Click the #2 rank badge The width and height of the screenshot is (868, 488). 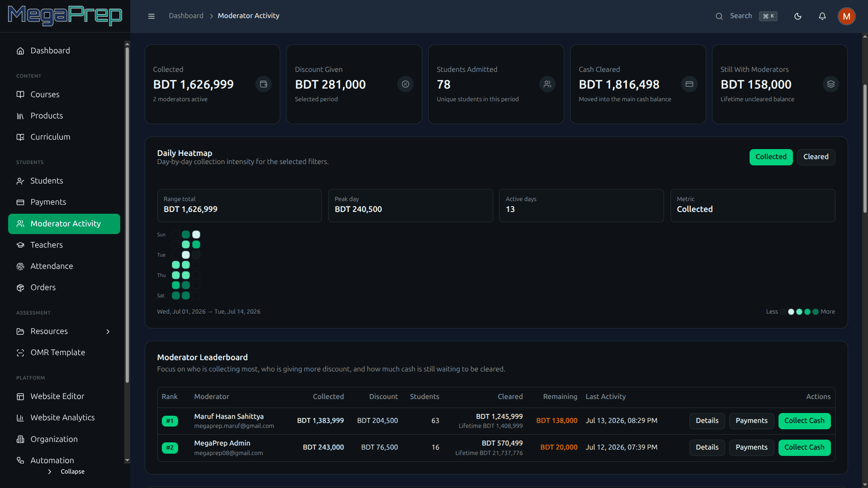pos(170,448)
